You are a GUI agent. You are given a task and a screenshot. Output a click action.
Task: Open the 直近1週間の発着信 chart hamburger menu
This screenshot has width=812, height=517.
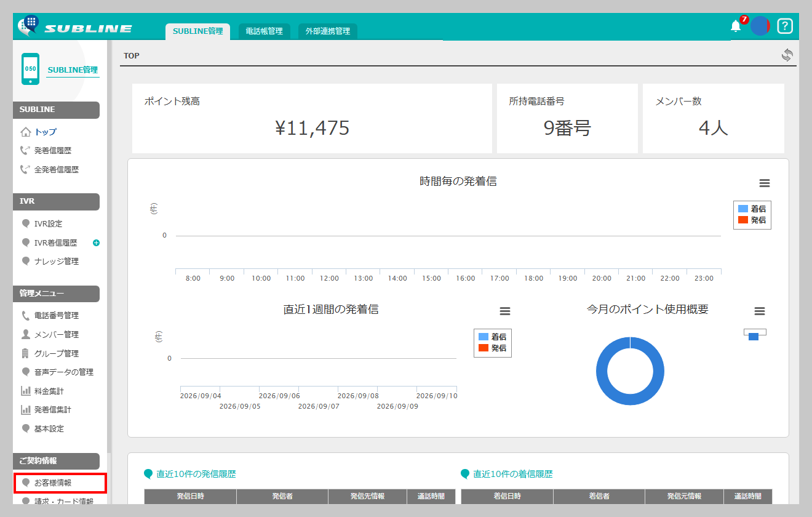[x=505, y=311]
